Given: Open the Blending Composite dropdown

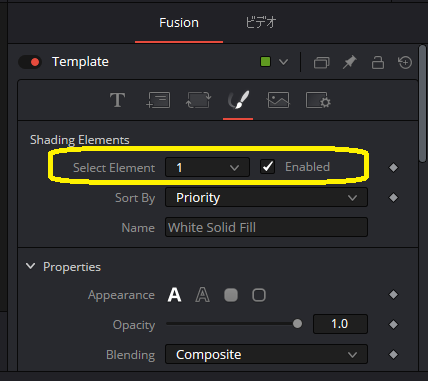Looking at the screenshot, I should pos(266,354).
